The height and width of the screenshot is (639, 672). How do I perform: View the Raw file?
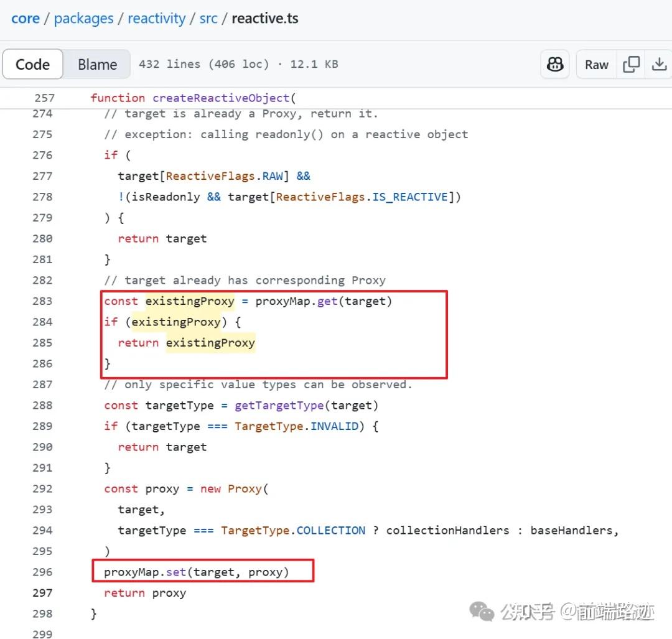click(597, 64)
